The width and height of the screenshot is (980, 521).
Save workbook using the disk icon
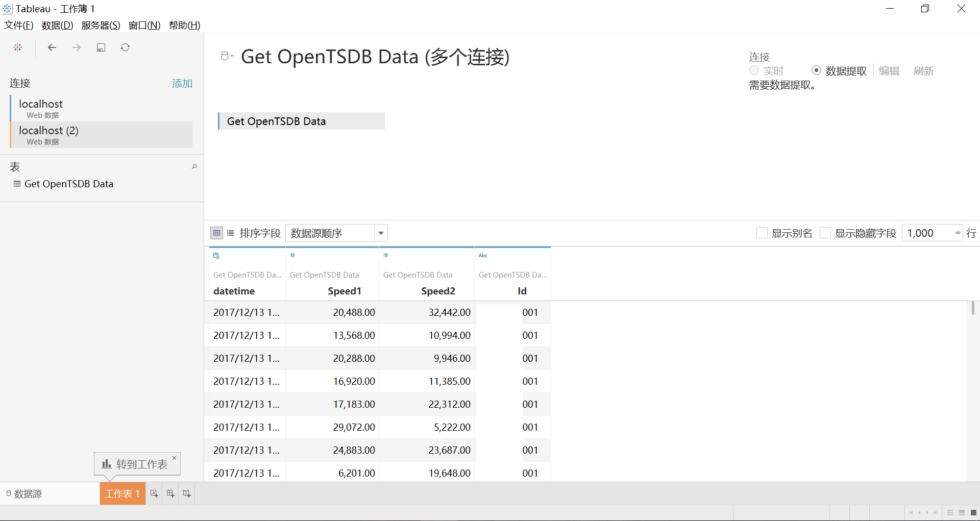pyautogui.click(x=101, y=47)
